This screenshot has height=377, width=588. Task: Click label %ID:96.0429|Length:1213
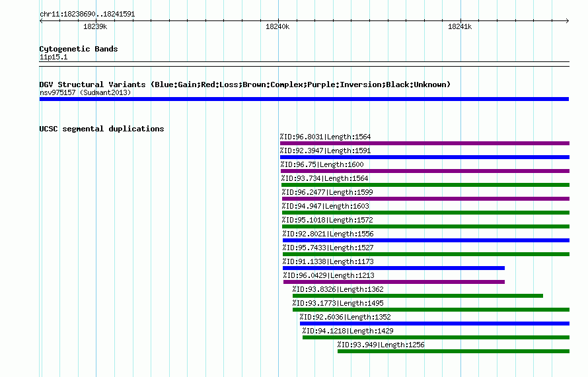pos(328,275)
